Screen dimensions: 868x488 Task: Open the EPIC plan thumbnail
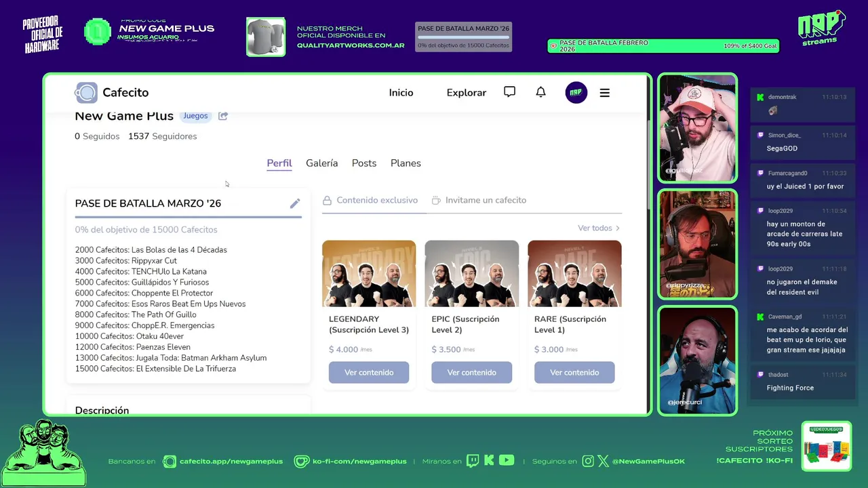pos(472,274)
